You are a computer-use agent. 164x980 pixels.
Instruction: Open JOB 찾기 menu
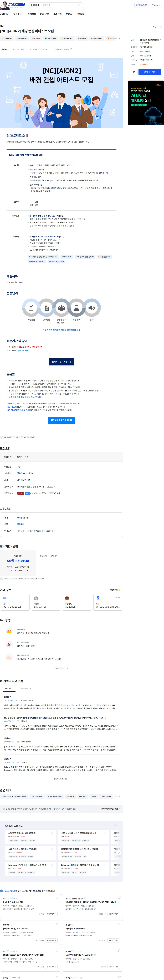5,14
